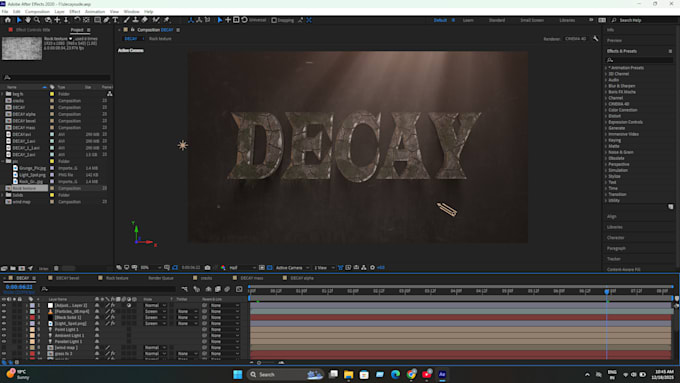This screenshot has height=383, width=680.
Task: Toggle the Motion Blur enable icon in timeline
Action: (x=227, y=289)
